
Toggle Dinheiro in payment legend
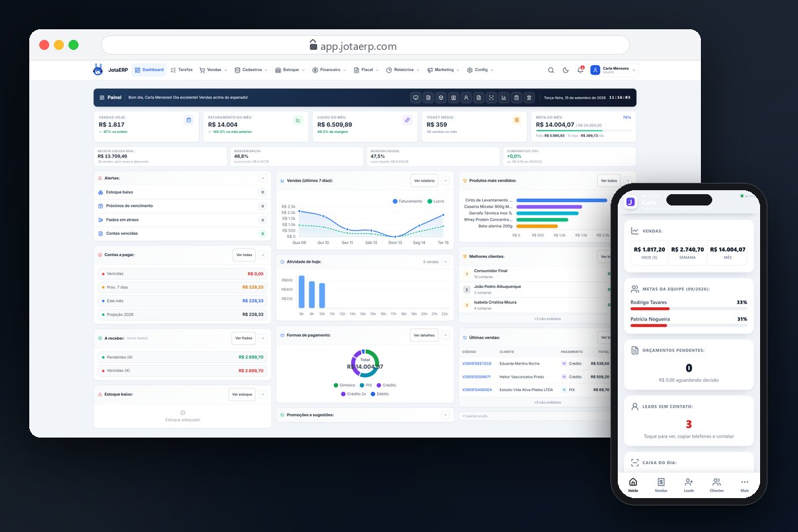coord(344,385)
